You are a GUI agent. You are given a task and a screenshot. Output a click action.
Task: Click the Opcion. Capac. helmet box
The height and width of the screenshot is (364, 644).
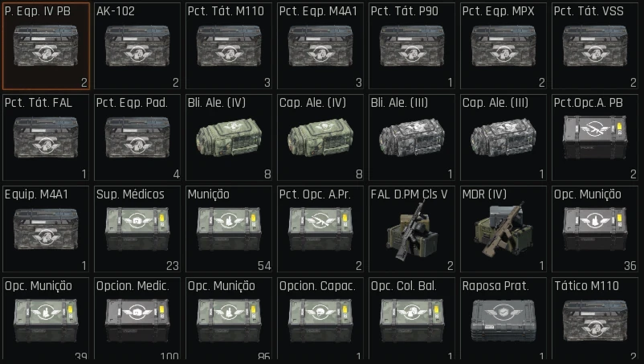[x=320, y=319]
